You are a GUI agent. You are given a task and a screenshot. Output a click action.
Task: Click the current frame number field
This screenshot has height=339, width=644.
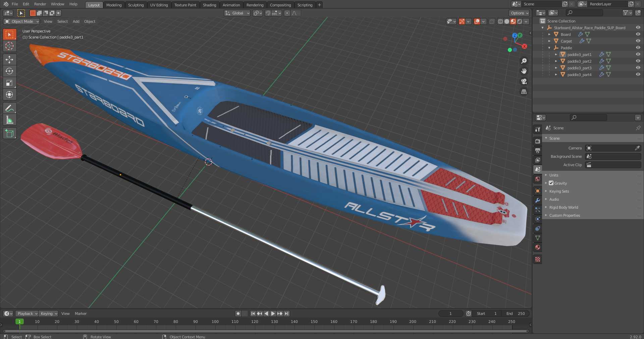tap(450, 314)
